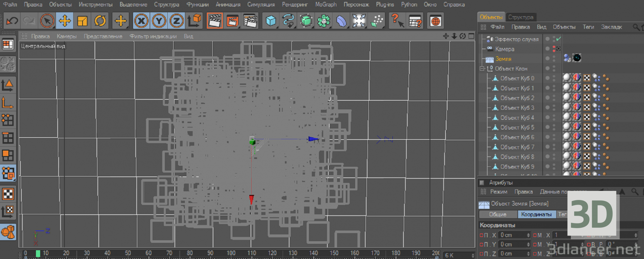644x259 pixels.
Task: Click the white material sphere on Объект Куб 7
Action: 567,147
